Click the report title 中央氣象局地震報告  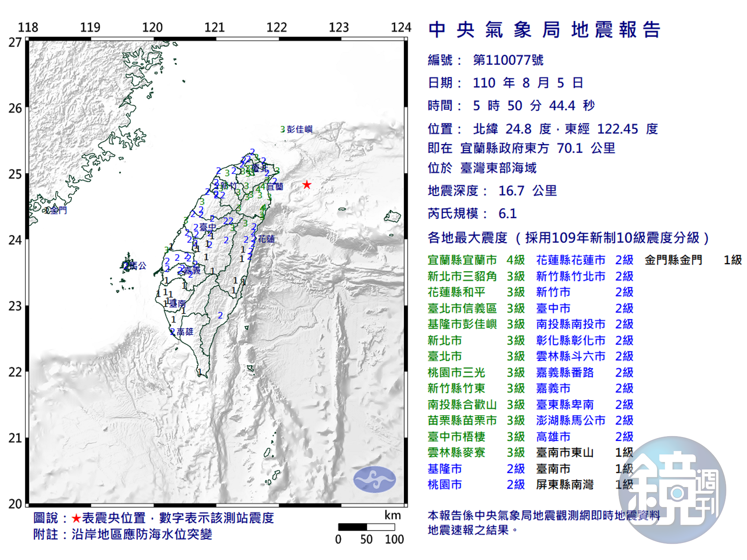coord(544,30)
